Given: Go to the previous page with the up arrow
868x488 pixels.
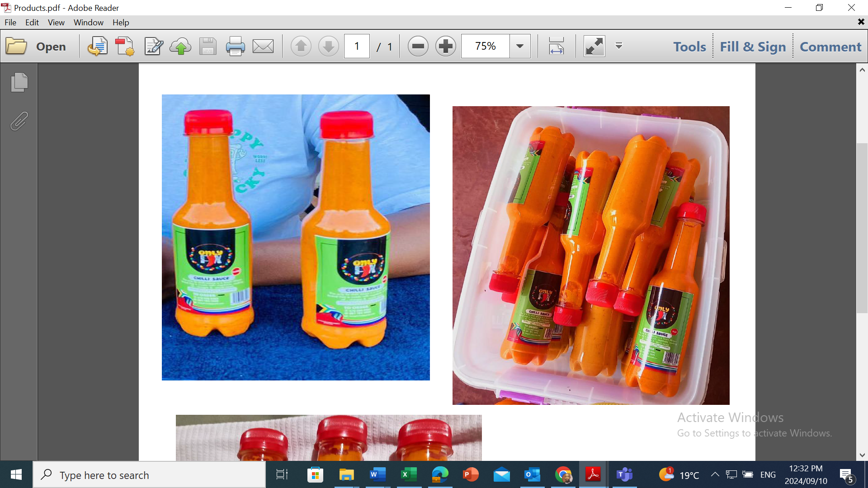Looking at the screenshot, I should (x=301, y=46).
